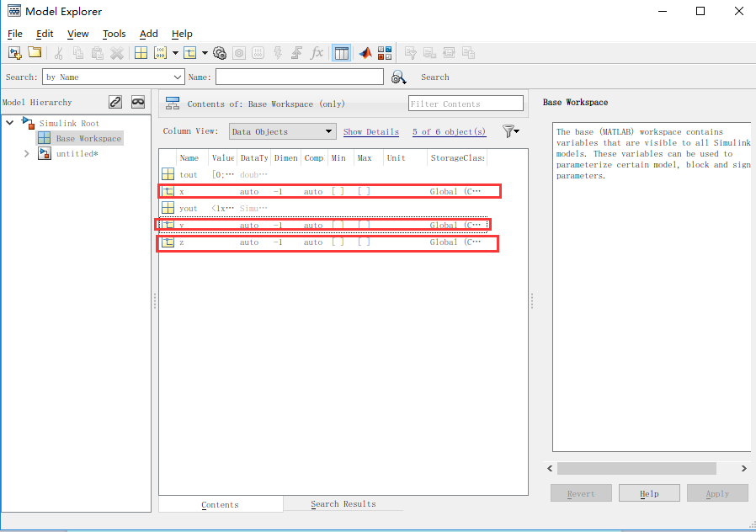
Task: Open the Edit menu
Action: click(45, 34)
